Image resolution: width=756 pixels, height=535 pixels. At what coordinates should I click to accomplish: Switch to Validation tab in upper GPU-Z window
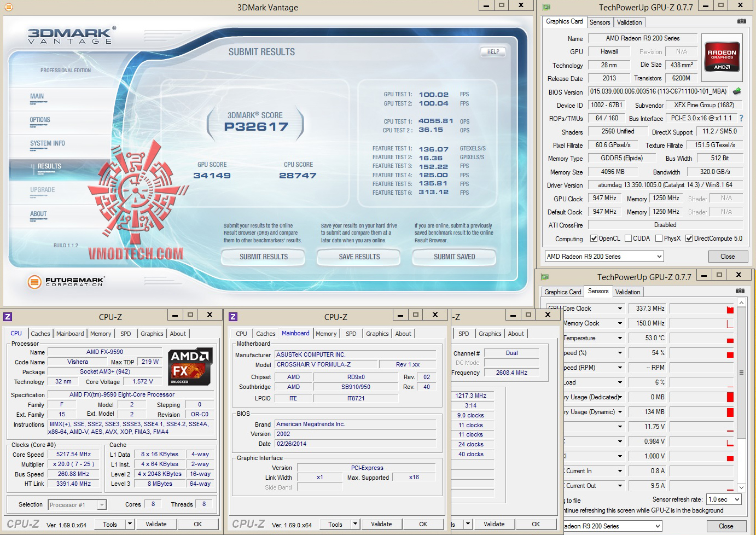[x=629, y=22]
